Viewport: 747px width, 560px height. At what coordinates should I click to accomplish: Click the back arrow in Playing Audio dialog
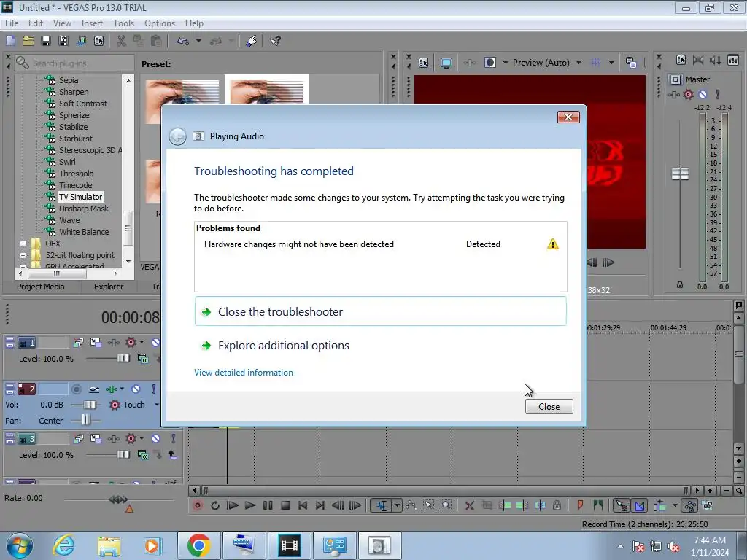[178, 136]
